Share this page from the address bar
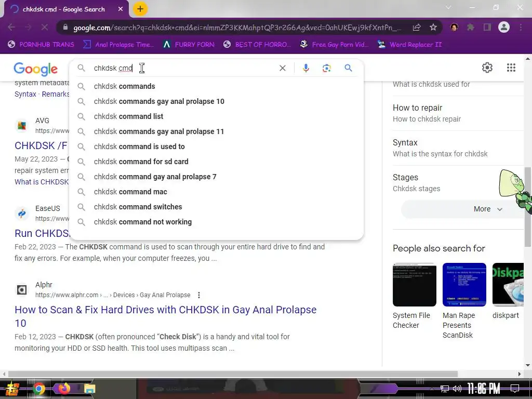532x399 pixels. (417, 27)
